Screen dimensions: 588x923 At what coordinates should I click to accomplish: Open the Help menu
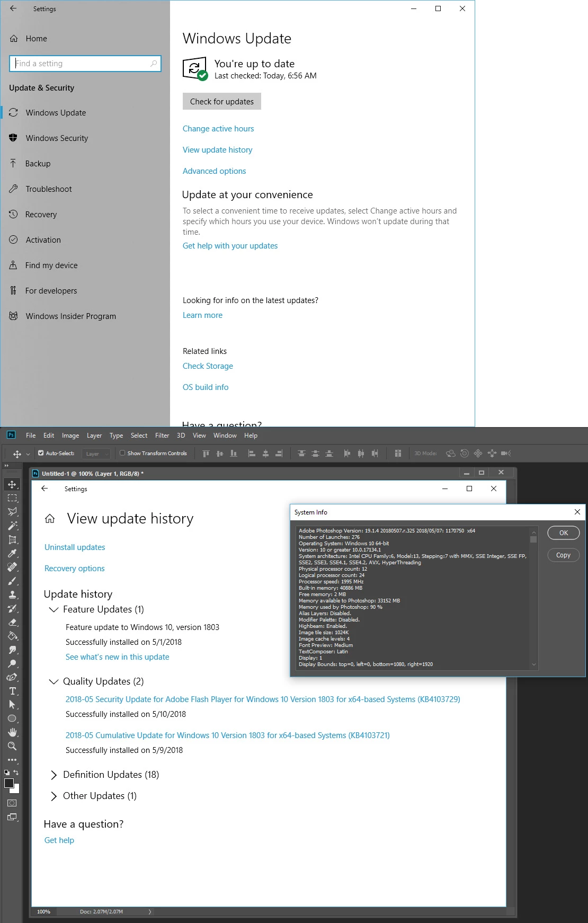251,436
